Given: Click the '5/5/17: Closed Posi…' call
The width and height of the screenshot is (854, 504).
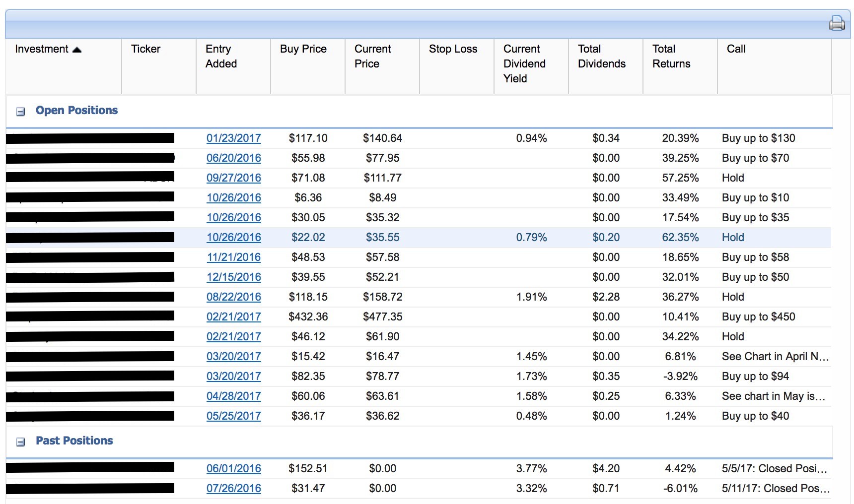Looking at the screenshot, I should [775, 469].
